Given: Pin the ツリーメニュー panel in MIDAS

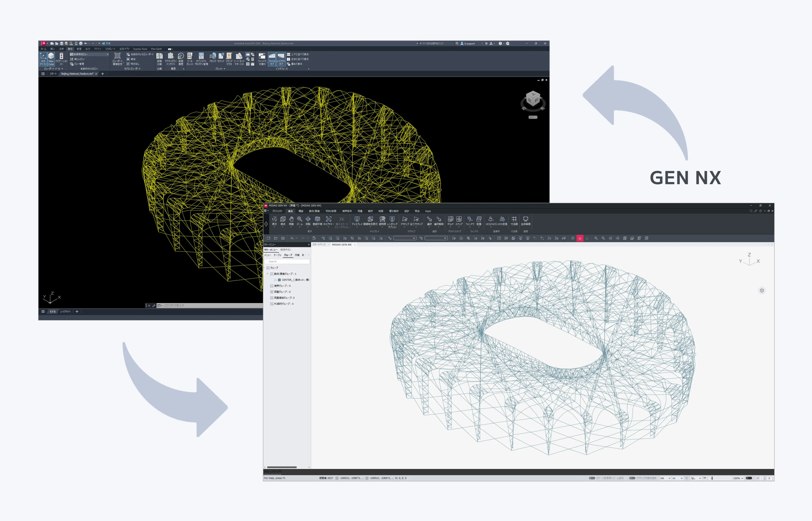Looking at the screenshot, I should click(309, 244).
